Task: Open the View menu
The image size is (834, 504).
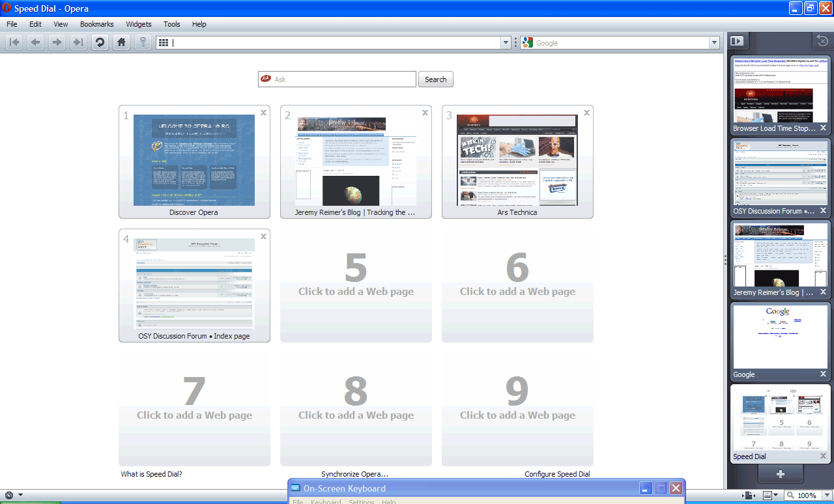Action: point(61,24)
